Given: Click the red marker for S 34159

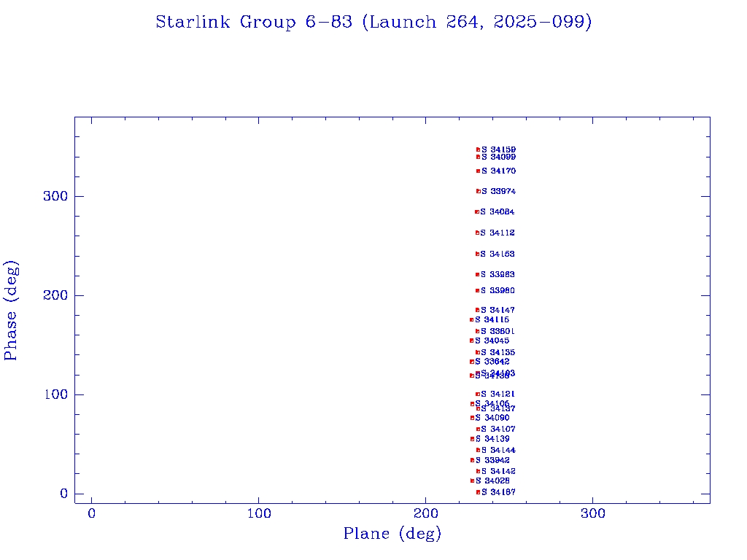Looking at the screenshot, I should click(x=478, y=149).
